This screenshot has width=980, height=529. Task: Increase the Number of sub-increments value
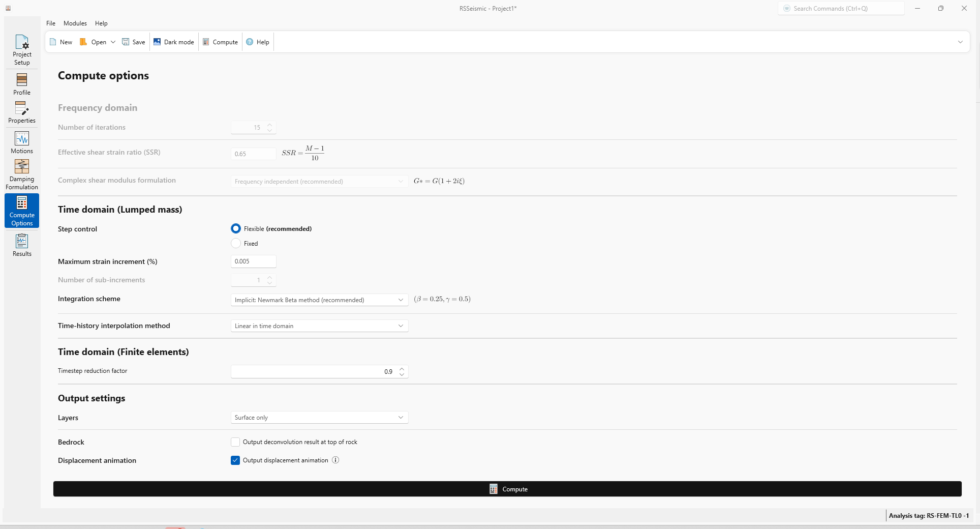pos(270,277)
